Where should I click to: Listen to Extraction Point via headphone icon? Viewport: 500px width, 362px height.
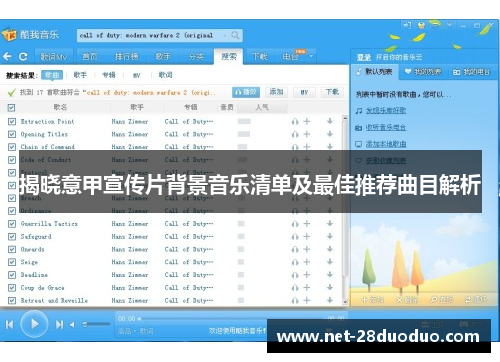(295, 121)
